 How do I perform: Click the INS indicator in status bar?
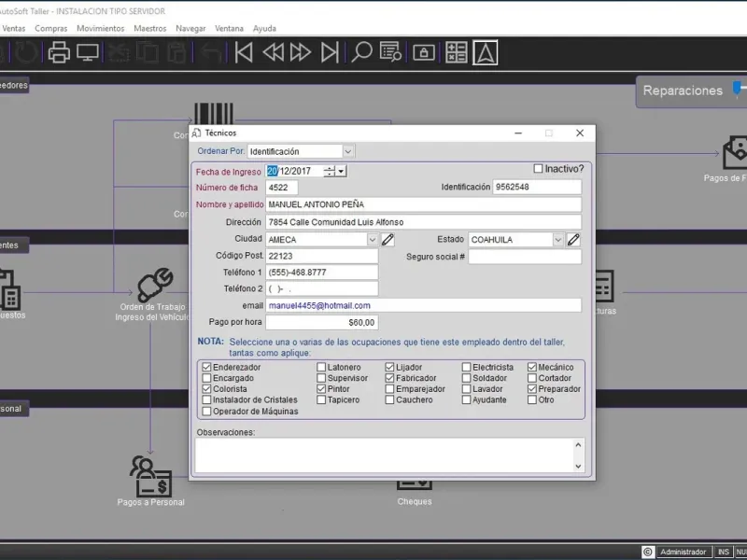(x=723, y=552)
